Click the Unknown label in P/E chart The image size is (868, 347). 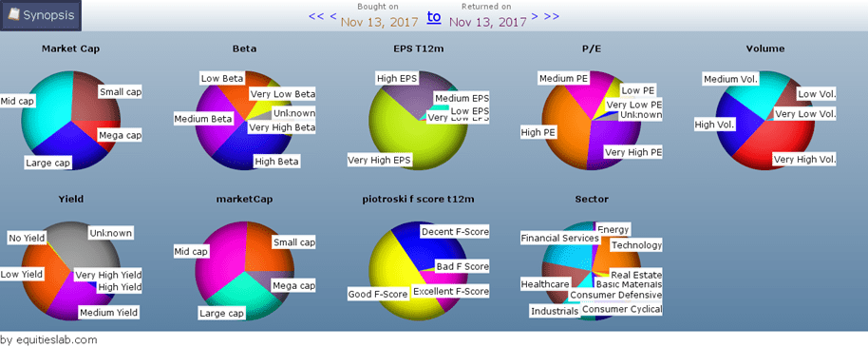pos(640,115)
